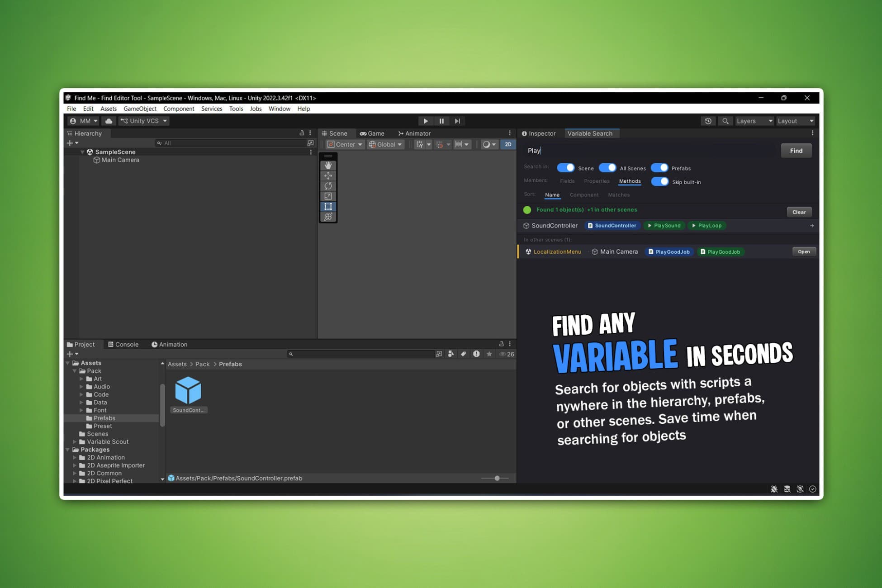Select Fields member filter
This screenshot has width=882, height=588.
567,181
